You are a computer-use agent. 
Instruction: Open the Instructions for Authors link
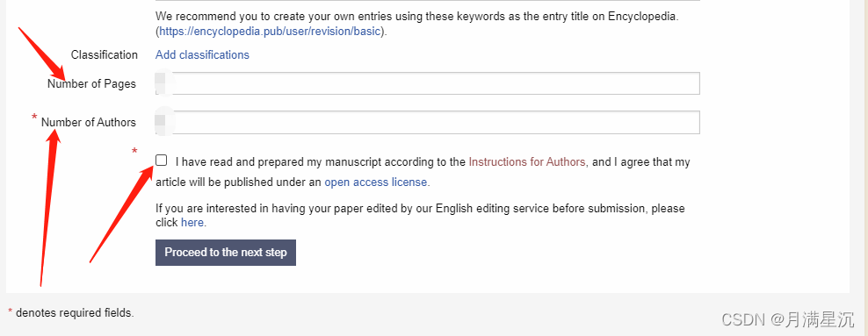coord(527,162)
